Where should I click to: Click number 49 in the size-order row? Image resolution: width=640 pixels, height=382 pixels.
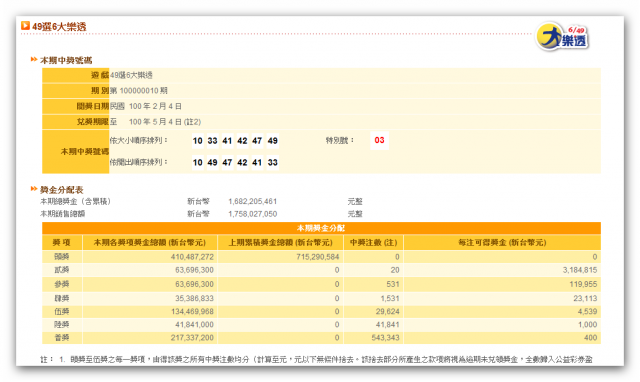coord(272,141)
